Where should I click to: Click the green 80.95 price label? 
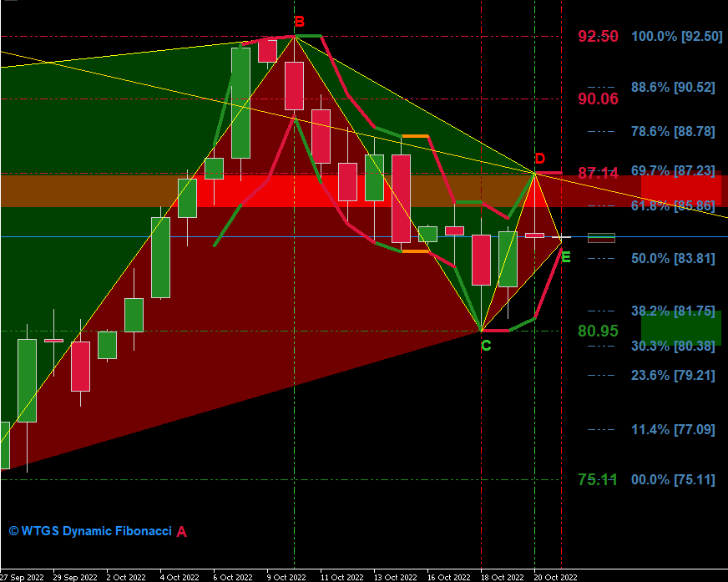(598, 331)
